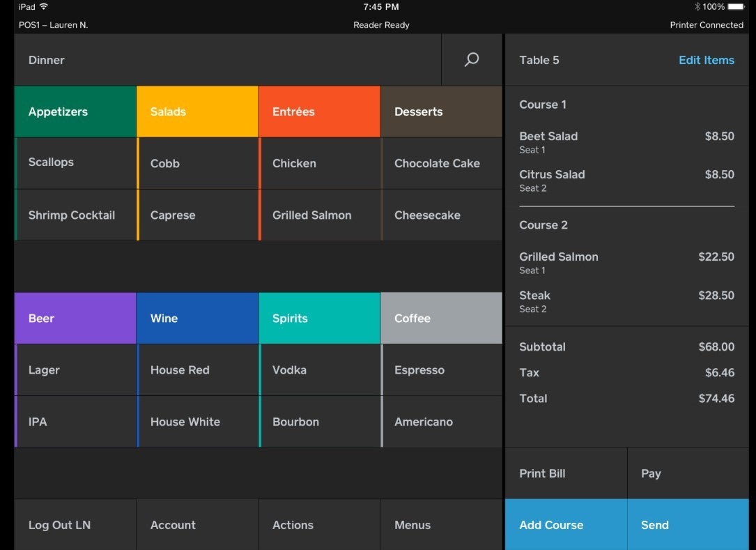Open the Menus switcher
This screenshot has height=550, width=756.
pyautogui.click(x=441, y=525)
